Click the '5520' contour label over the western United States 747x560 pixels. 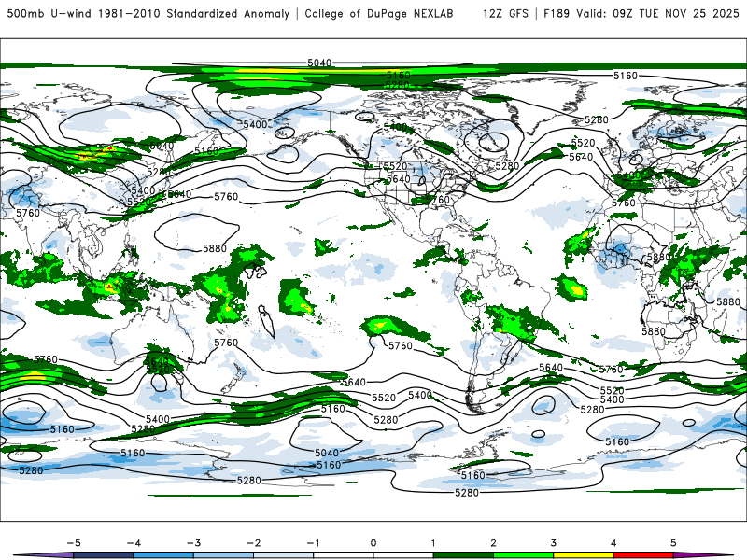395,166
